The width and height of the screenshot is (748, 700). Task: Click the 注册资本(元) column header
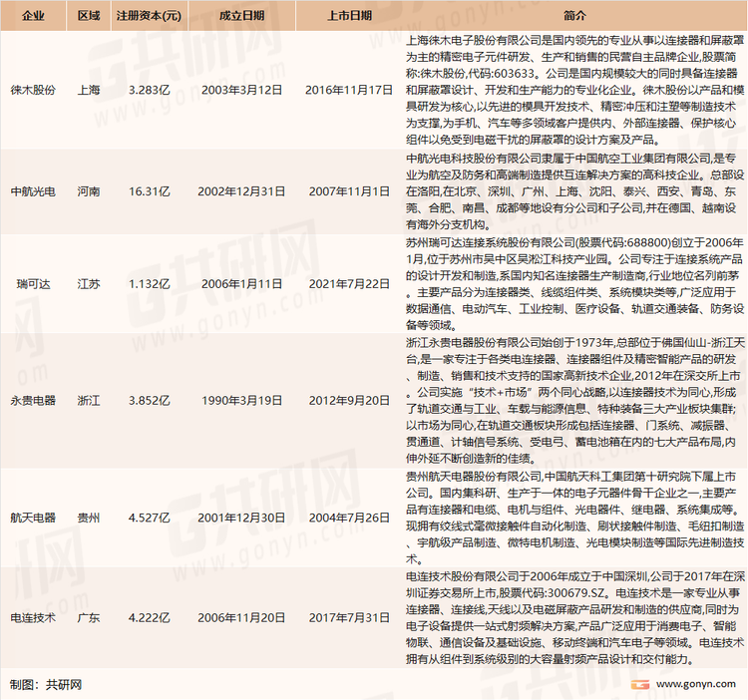click(x=150, y=16)
